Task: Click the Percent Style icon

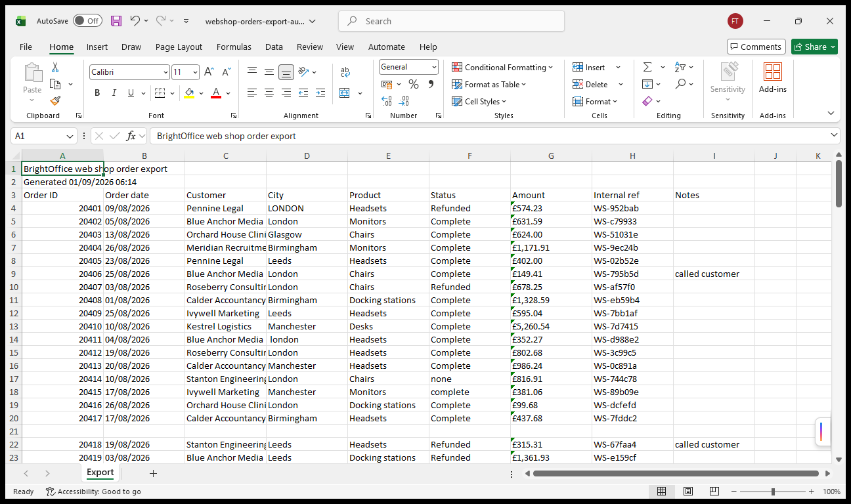Action: [x=414, y=84]
